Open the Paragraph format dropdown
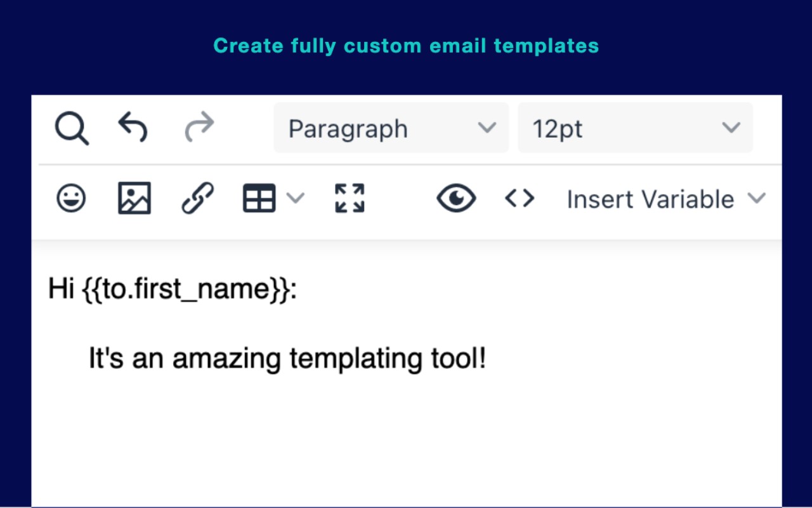 click(x=390, y=128)
